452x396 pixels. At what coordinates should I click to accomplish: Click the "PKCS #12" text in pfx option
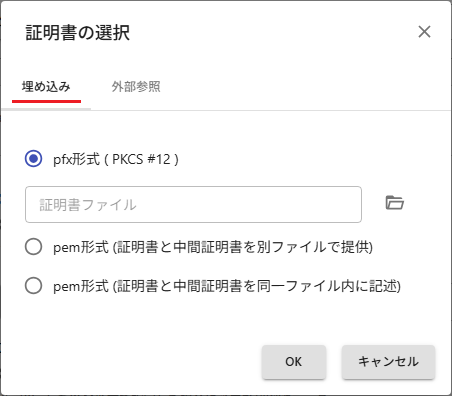click(141, 159)
